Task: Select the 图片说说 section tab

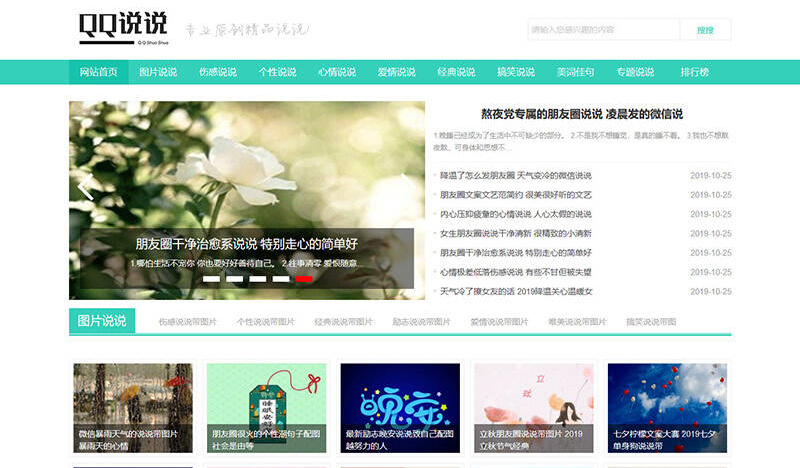Action: coord(102,321)
